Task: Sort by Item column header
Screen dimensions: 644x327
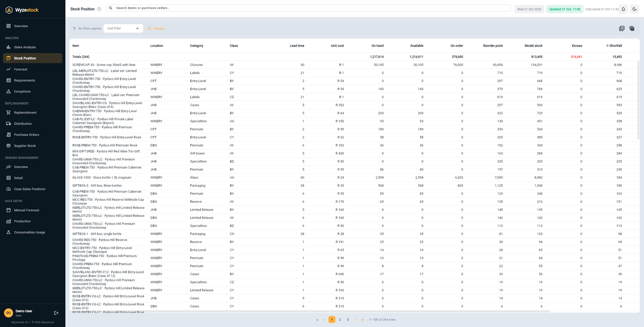Action: pos(76,46)
